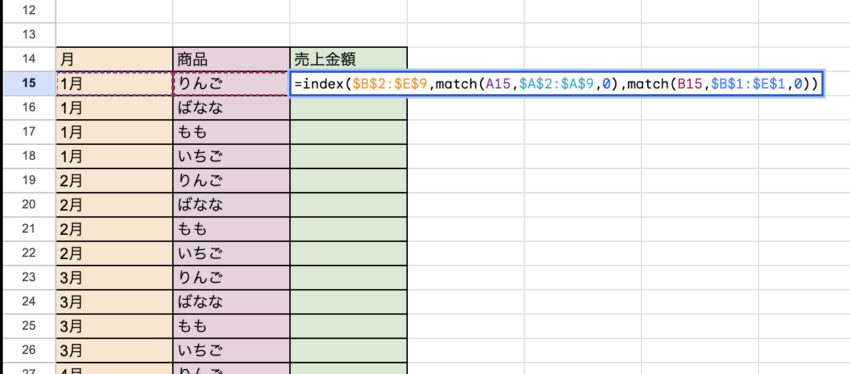
Task: Select row header 25
Action: [29, 326]
